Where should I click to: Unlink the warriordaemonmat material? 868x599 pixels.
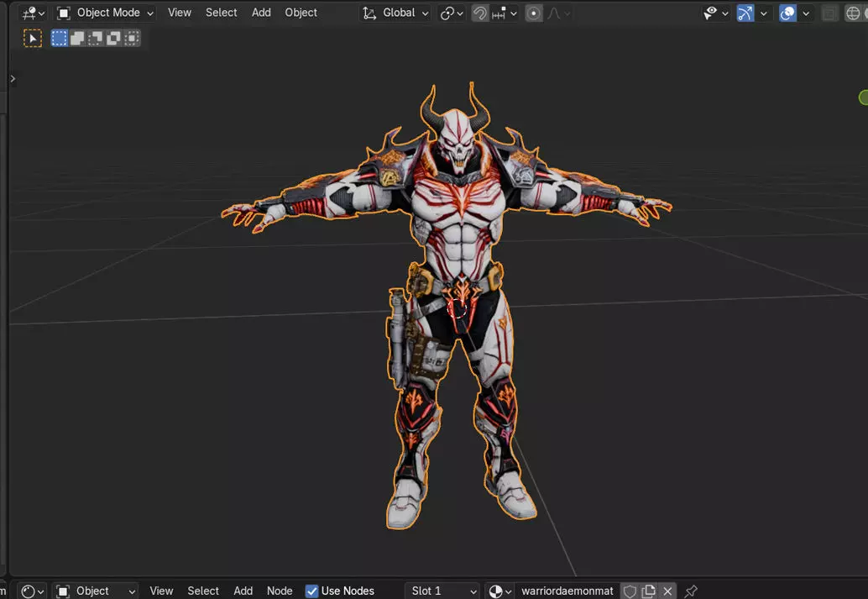point(667,591)
